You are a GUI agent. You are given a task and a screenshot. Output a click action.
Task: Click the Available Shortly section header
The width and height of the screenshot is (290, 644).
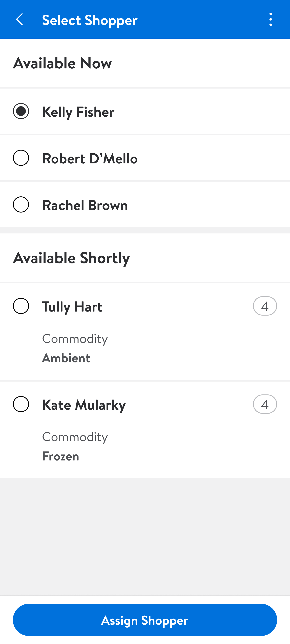pos(71,258)
